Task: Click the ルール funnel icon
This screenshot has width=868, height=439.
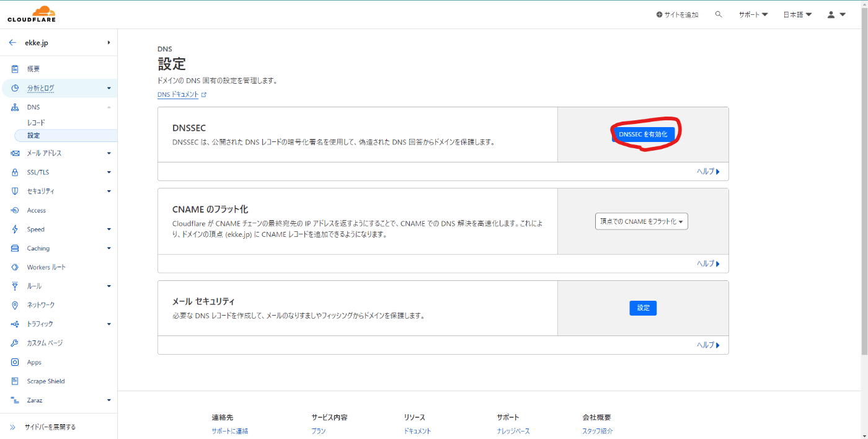Action: tap(15, 286)
